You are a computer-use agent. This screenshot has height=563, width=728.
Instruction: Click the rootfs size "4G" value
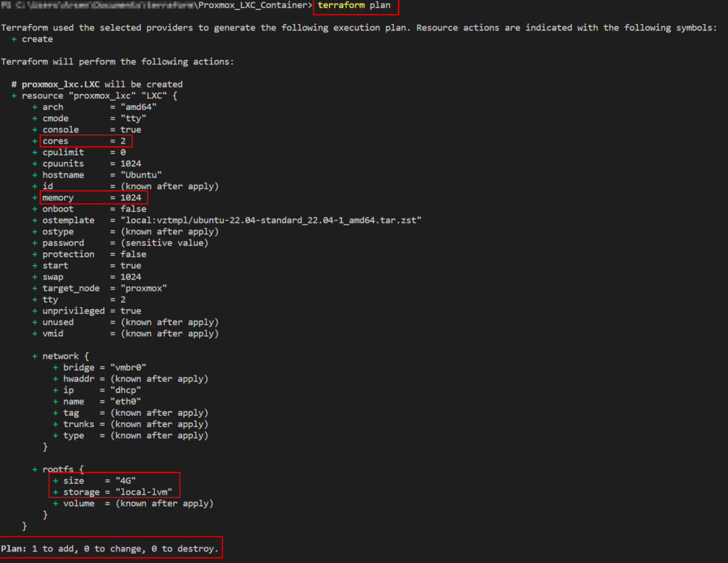(x=125, y=481)
